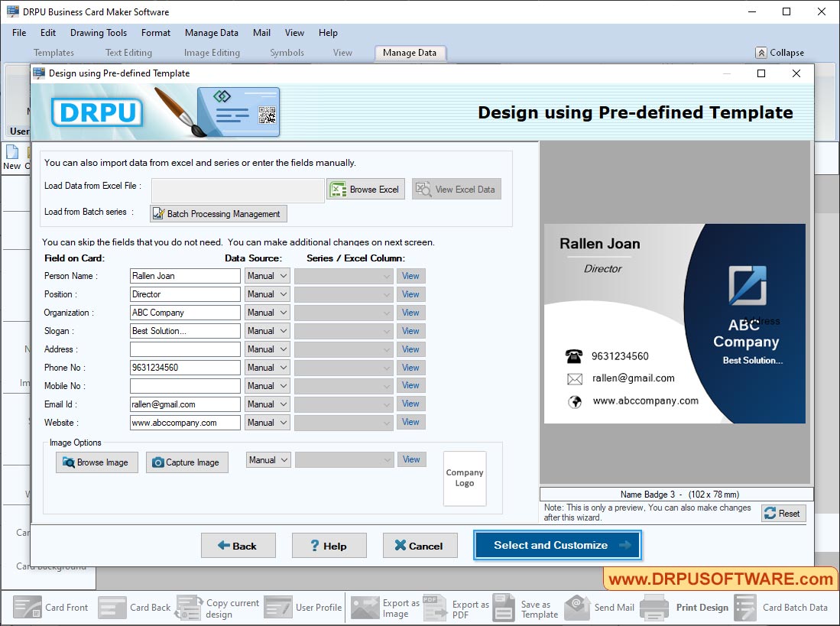Viewport: 840px width, 626px height.
Task: Open the Organization Manual dropdown
Action: [267, 313]
